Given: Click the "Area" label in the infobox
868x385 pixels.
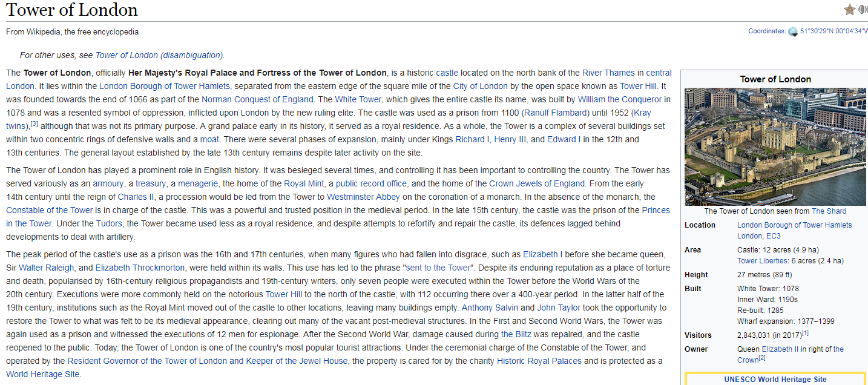Looking at the screenshot, I should point(693,250).
